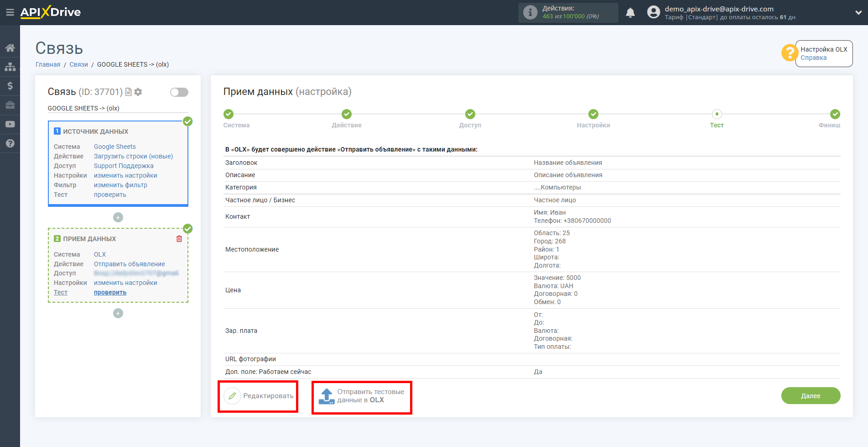The width and height of the screenshot is (868, 447).
Task: Open the connections sitemap icon in sidebar
Action: coord(10,67)
